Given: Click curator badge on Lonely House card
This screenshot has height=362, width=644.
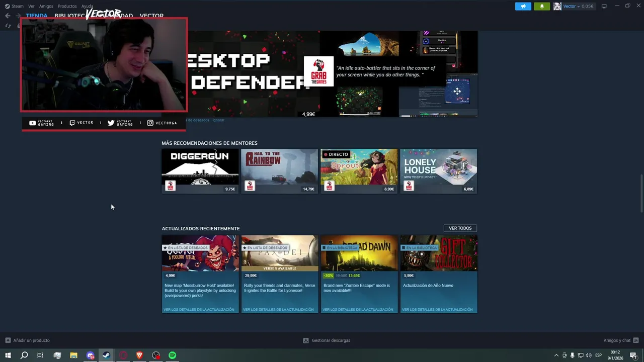Looking at the screenshot, I should tap(409, 186).
